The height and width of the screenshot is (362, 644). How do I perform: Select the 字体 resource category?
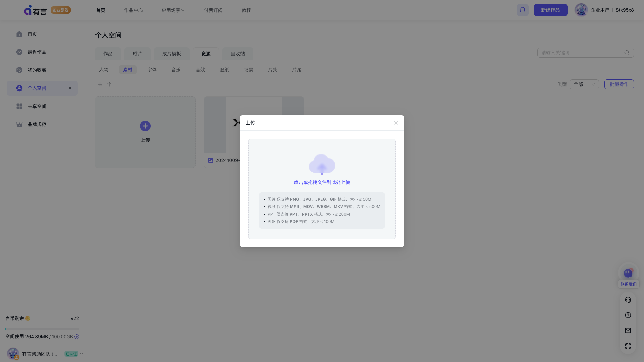click(x=152, y=70)
